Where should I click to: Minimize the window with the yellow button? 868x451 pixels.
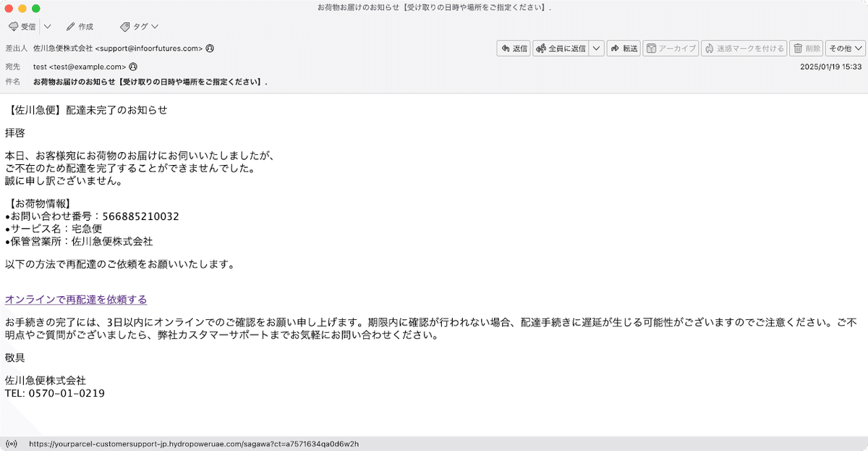[22, 8]
